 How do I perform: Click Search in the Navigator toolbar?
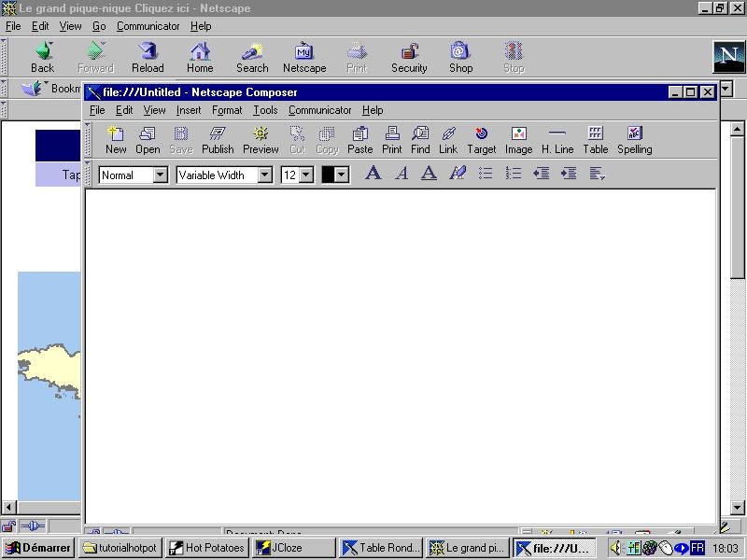(252, 57)
